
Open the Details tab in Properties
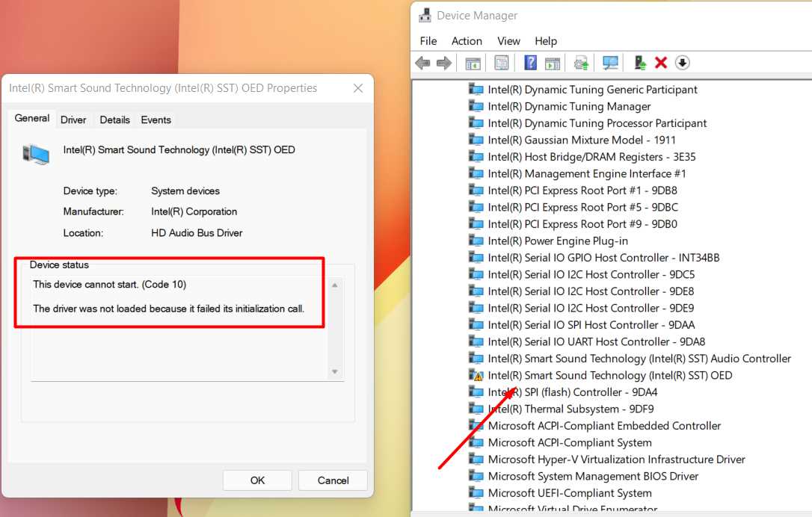point(114,120)
